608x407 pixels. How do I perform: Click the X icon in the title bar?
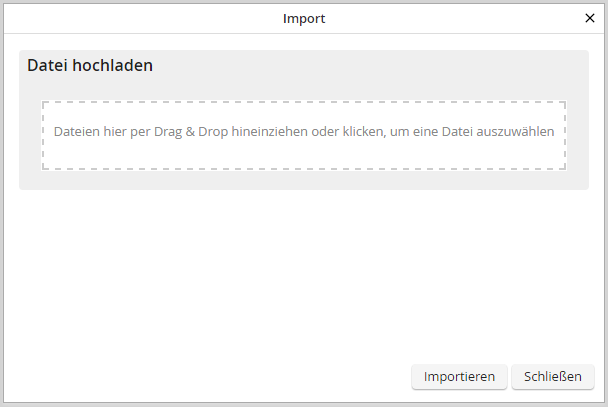point(589,18)
